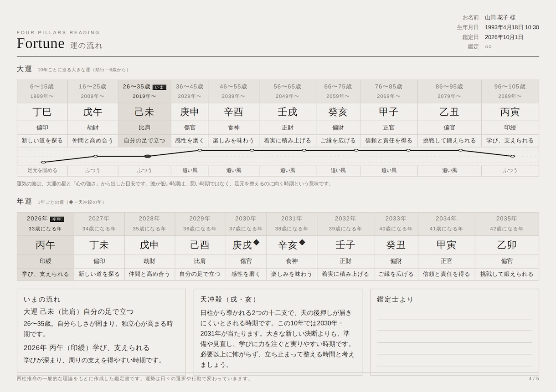The image size is (556, 392).
Task: Click the 庚申 pillar cell
Action: (x=190, y=112)
